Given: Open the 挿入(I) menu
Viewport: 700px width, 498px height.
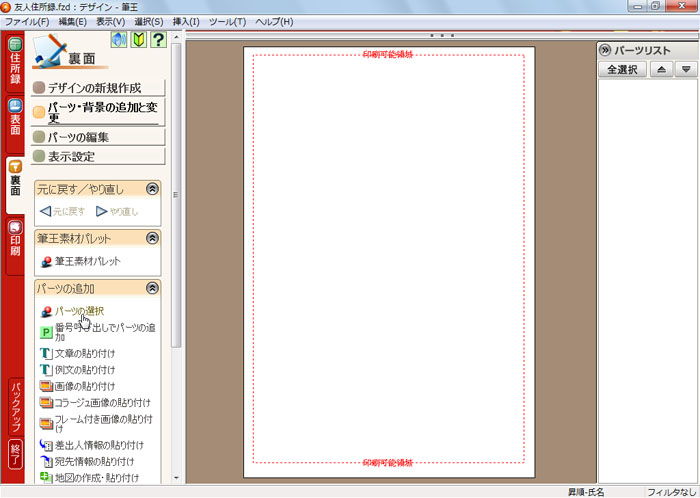Looking at the screenshot, I should pyautogui.click(x=185, y=21).
